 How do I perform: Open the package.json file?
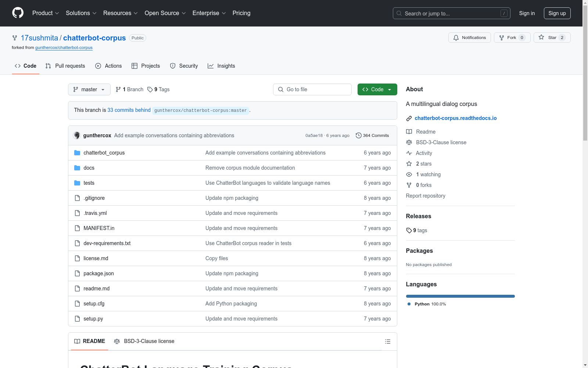[98, 273]
